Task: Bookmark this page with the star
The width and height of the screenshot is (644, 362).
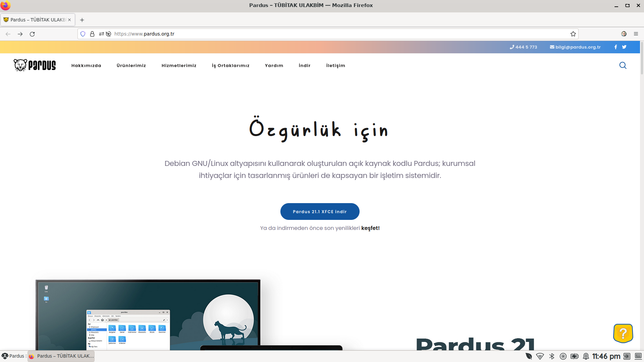Action: tap(573, 34)
